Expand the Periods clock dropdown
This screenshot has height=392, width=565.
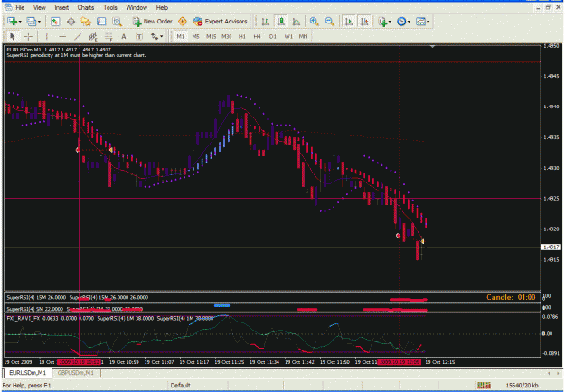409,22
